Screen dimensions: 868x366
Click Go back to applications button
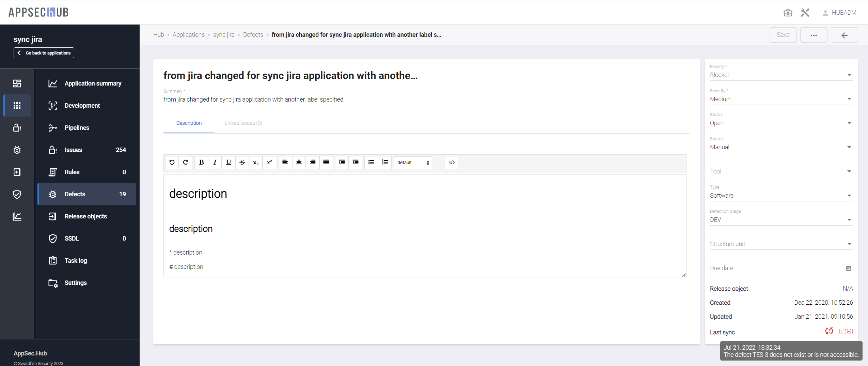pos(44,53)
